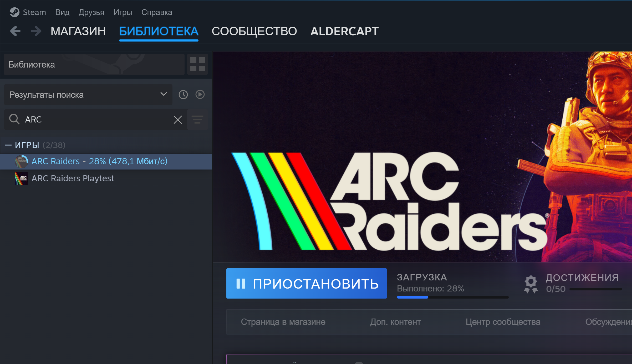Pause download with ПРИОСТАНОВИТЬ button
Screen dimensions: 632x364
point(307,284)
